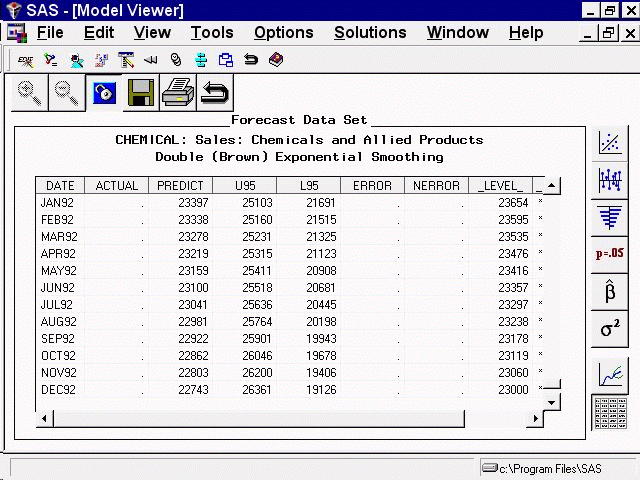Open the Tools menu

(x=212, y=33)
